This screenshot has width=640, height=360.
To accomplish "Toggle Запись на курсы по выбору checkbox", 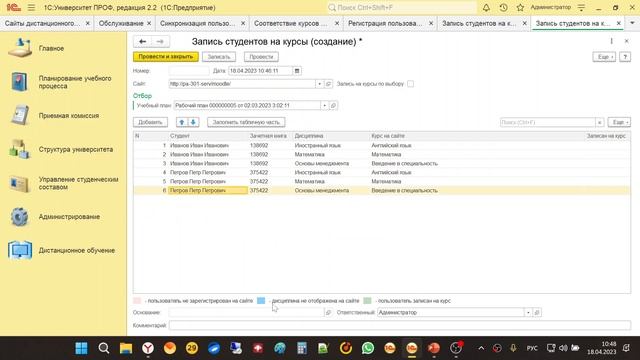I will point(410,84).
